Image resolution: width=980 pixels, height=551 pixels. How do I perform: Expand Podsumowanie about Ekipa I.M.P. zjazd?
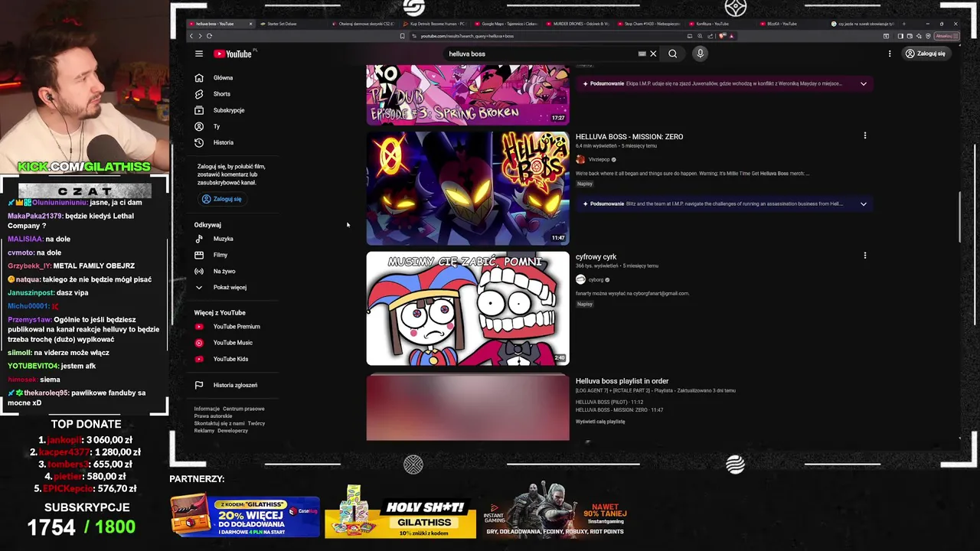[724, 83]
